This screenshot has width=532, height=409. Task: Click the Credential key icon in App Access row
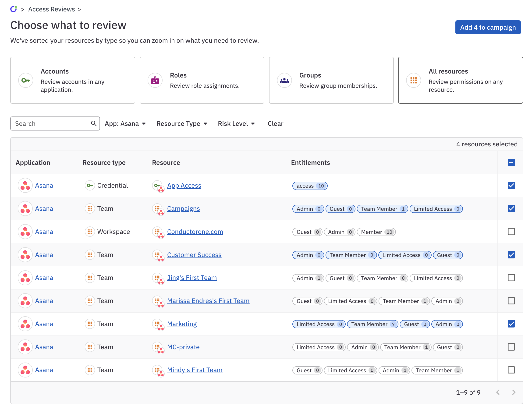pos(90,186)
